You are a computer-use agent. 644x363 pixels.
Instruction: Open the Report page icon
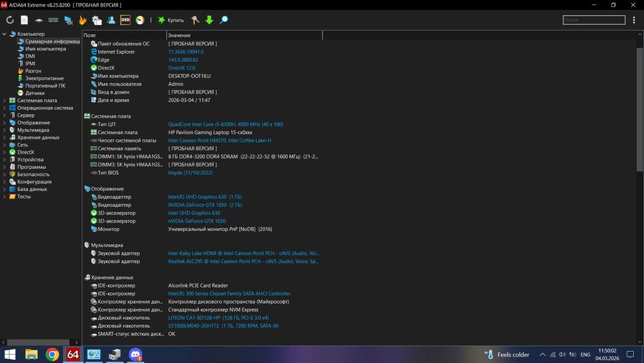(24, 20)
